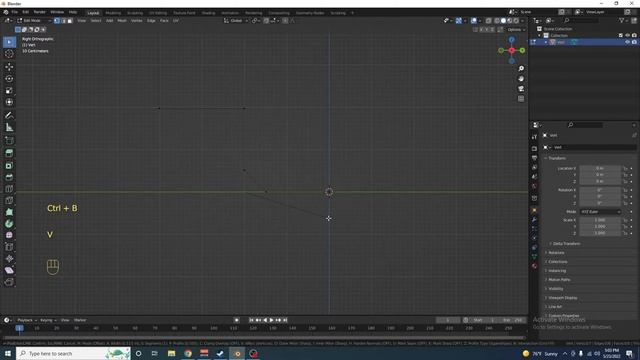Select the Scale tool
This screenshot has height=360, width=640.
click(x=9, y=90)
